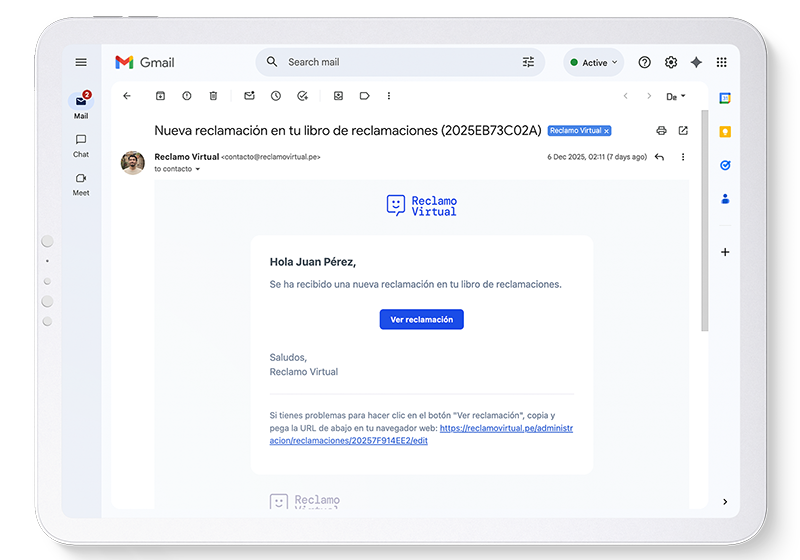Screen dimensions: 800x560
Task: Hide side panel chevron
Action: pyautogui.click(x=725, y=502)
